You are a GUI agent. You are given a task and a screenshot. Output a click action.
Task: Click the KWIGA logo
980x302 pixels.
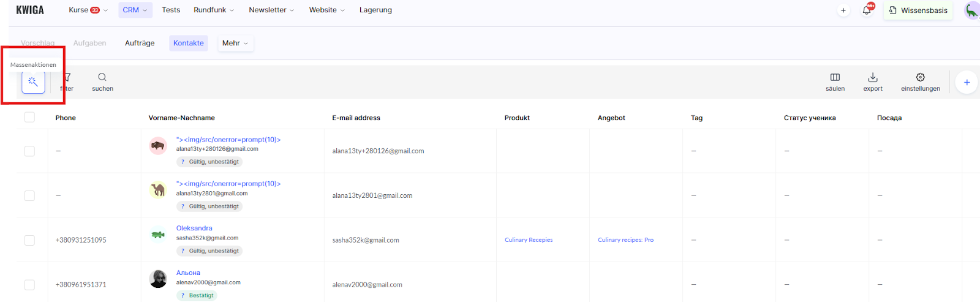pyautogui.click(x=30, y=10)
